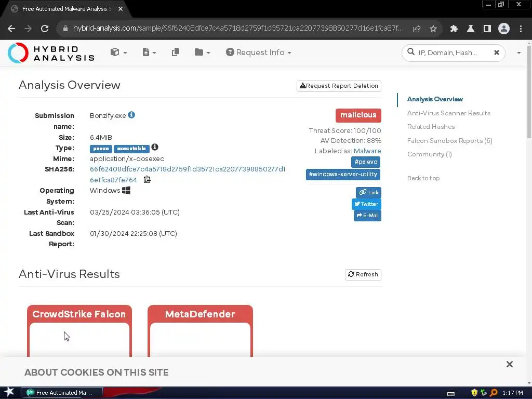Click the Free Automated Ma... taskbar item
Screen dimensions: 532x399
point(62,393)
